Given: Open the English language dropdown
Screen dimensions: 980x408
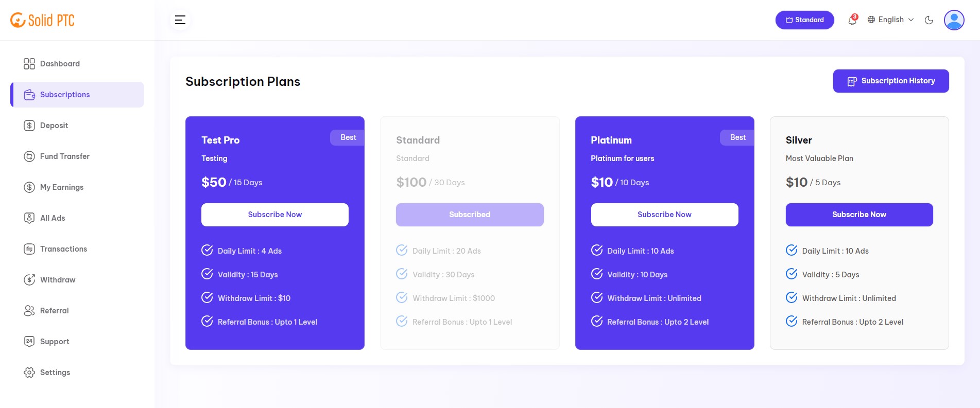Looking at the screenshot, I should point(889,20).
